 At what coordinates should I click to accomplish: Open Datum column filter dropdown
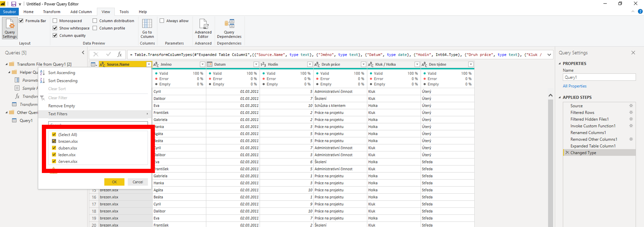pos(256,64)
